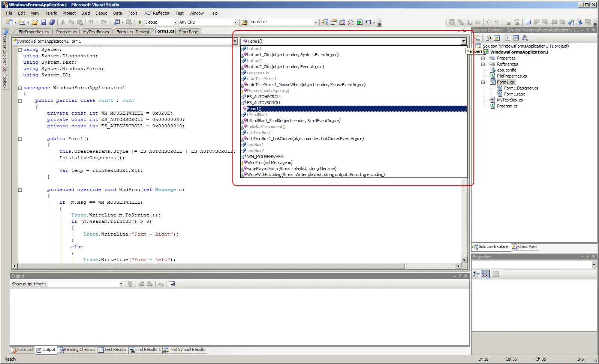
Task: Click Refresh icon in Solution Explorer toolbar
Action: coord(497,38)
